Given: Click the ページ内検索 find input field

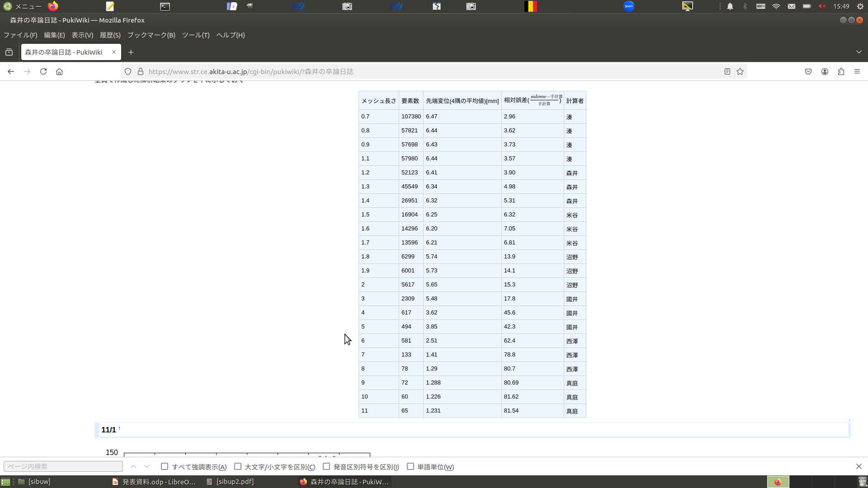Looking at the screenshot, I should click(x=63, y=466).
